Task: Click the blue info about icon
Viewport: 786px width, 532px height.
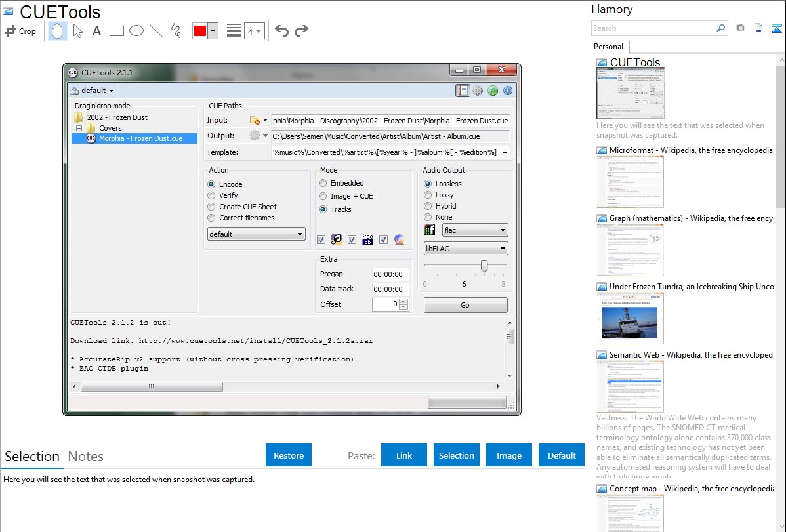Action: pyautogui.click(x=508, y=91)
